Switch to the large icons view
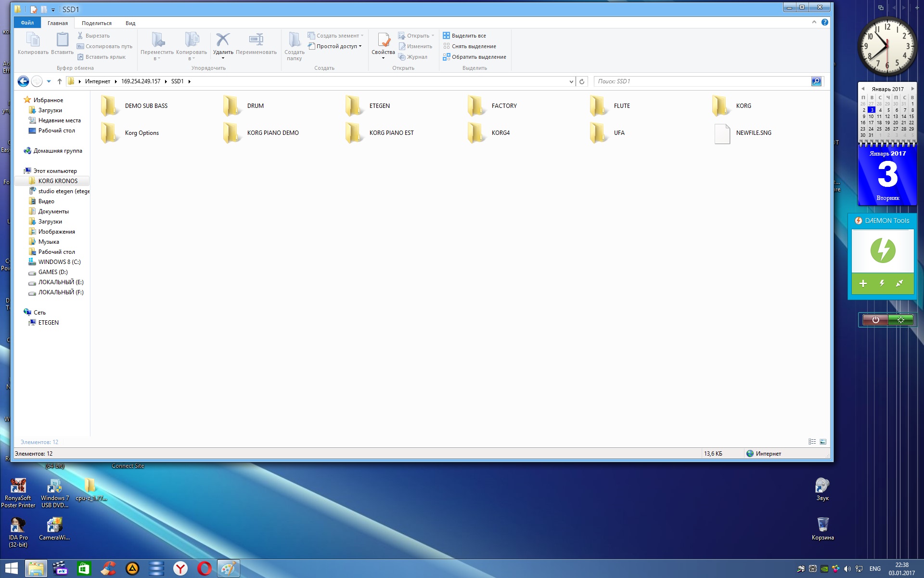 [x=823, y=442]
